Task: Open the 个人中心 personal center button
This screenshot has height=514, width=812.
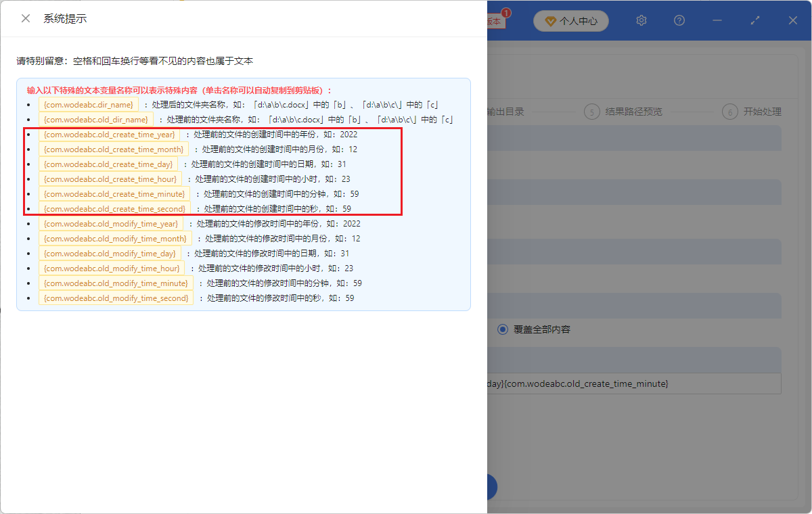Action: pos(571,21)
